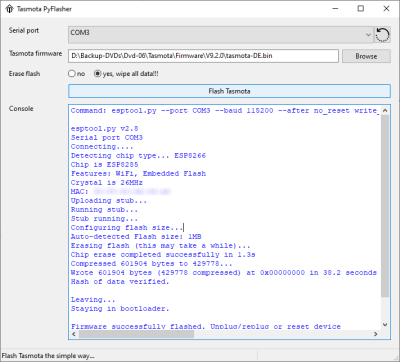Focus the Tasmota firmware path field
Viewport: 400px width, 362px height.
click(203, 56)
